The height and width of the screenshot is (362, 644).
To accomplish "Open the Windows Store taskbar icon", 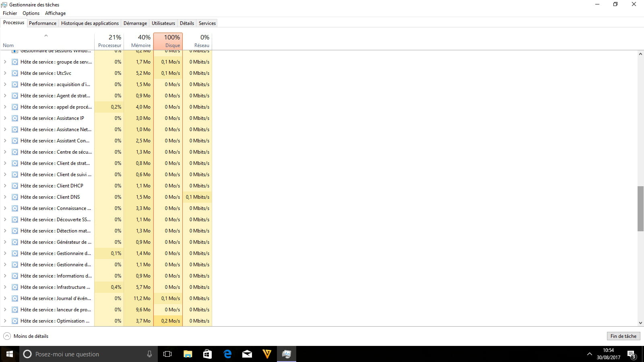I will tap(207, 354).
